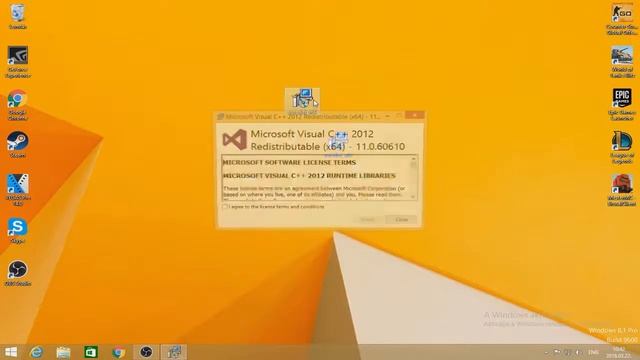This screenshot has height=360, width=640.
Task: Click the ENG input language indicator
Action: (x=593, y=352)
